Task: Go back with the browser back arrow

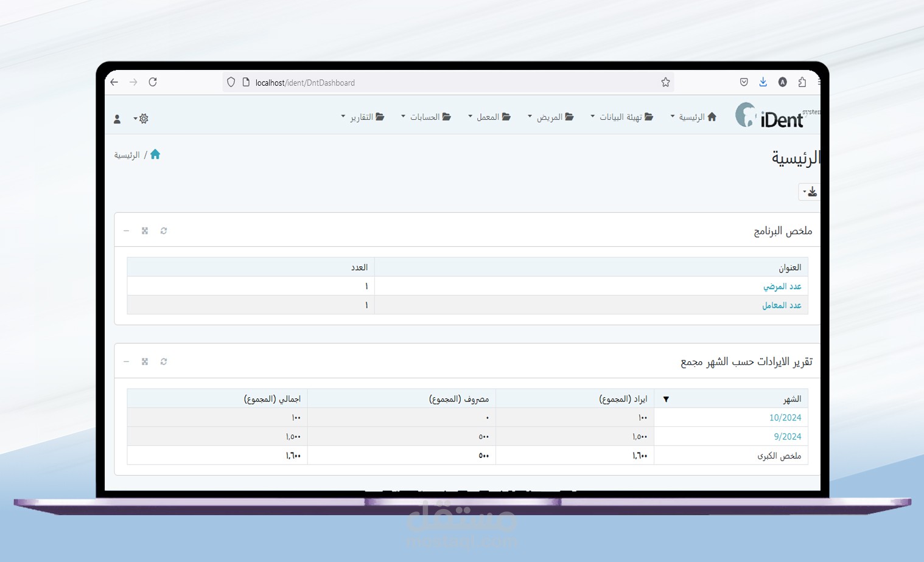Action: coord(114,82)
